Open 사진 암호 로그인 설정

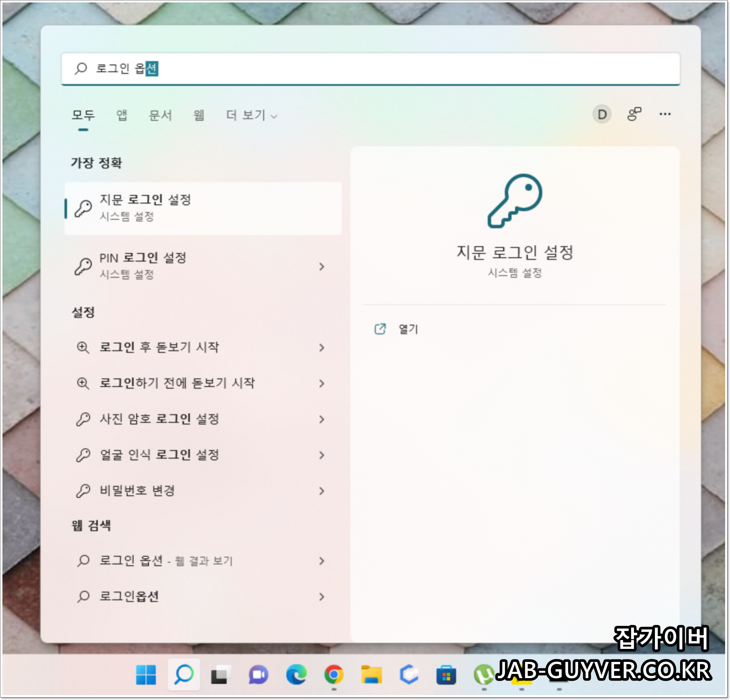tap(203, 419)
